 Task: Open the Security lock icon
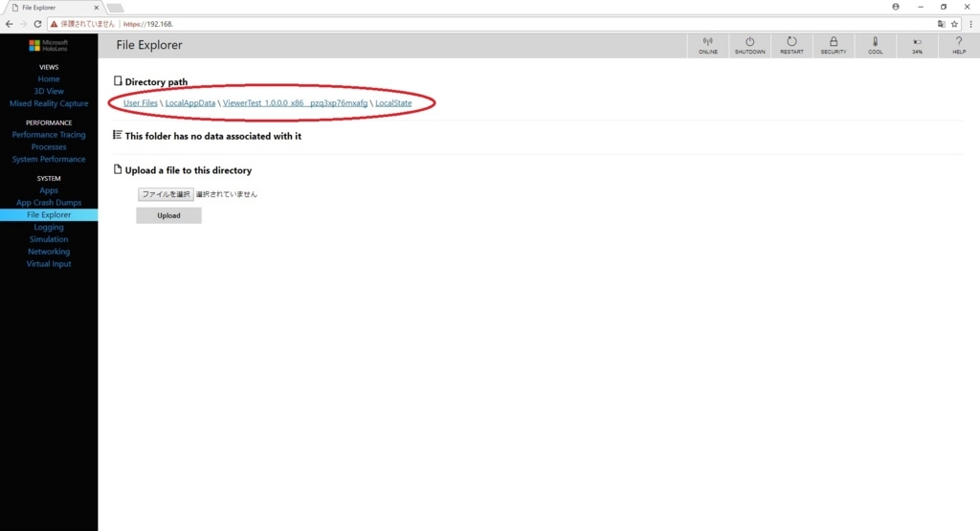(x=834, y=46)
